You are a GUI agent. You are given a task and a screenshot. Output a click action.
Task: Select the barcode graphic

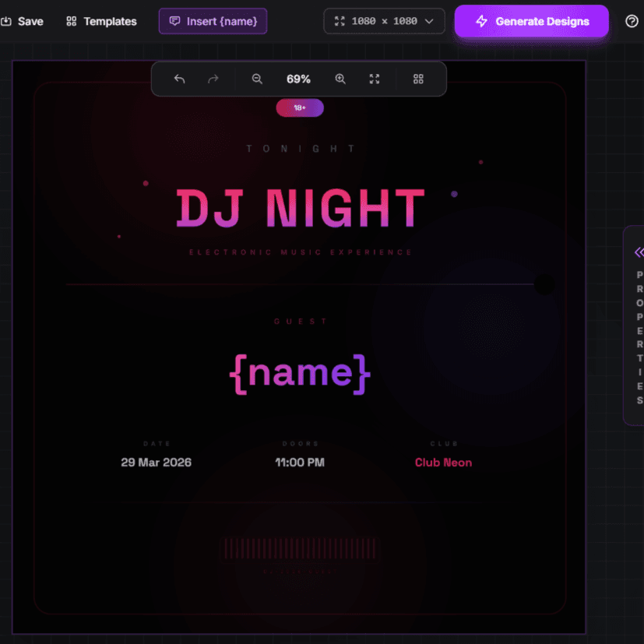[301, 549]
